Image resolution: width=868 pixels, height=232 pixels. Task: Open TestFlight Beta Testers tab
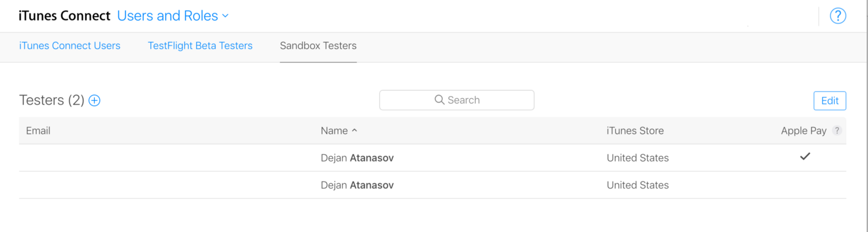coord(200,46)
